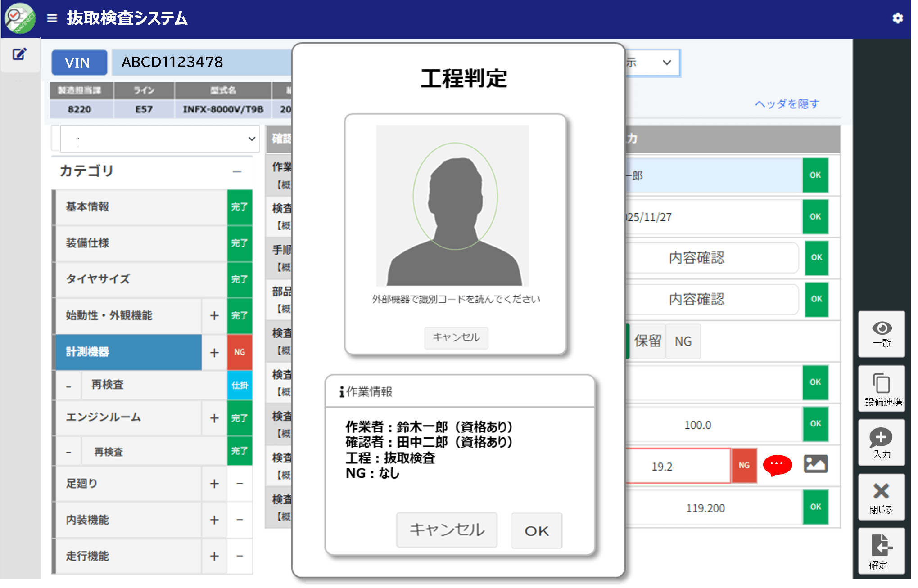Open the hamburger menu icon

tap(52, 18)
